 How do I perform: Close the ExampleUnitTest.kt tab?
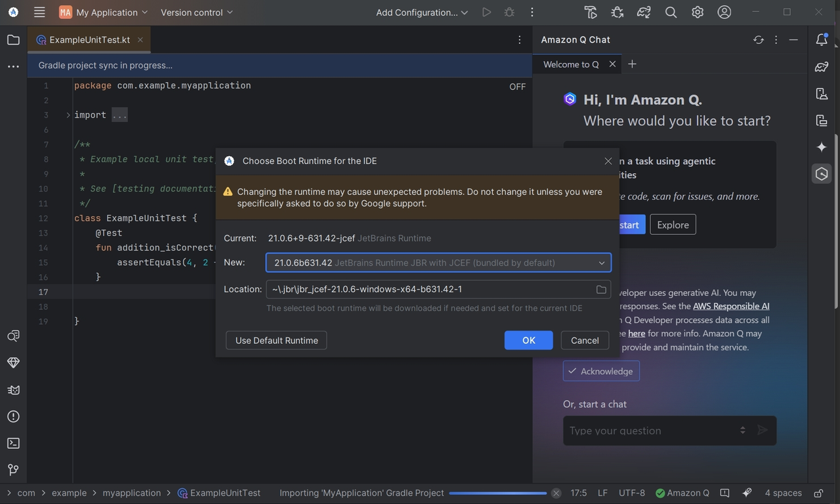pos(140,40)
